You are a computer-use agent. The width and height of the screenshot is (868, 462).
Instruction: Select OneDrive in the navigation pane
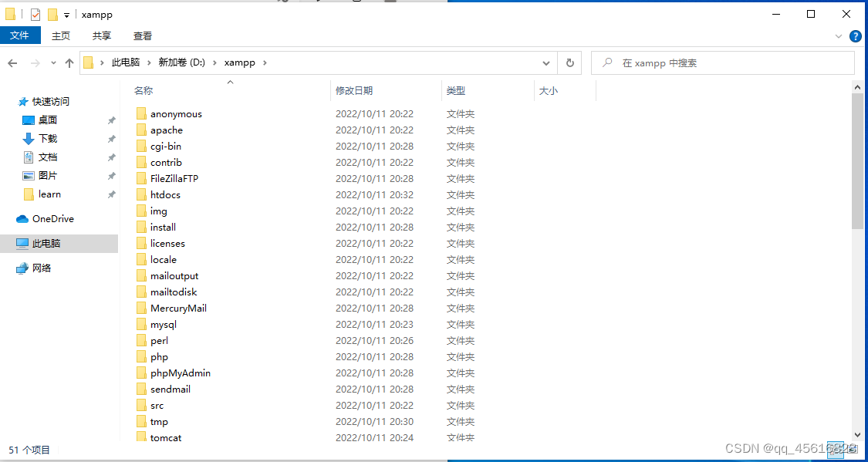pyautogui.click(x=53, y=218)
